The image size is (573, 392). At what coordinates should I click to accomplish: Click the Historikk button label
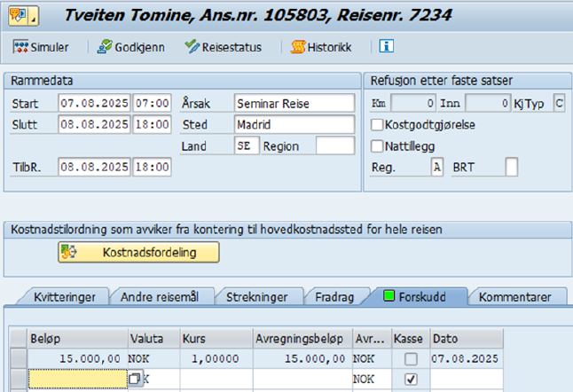pos(329,47)
